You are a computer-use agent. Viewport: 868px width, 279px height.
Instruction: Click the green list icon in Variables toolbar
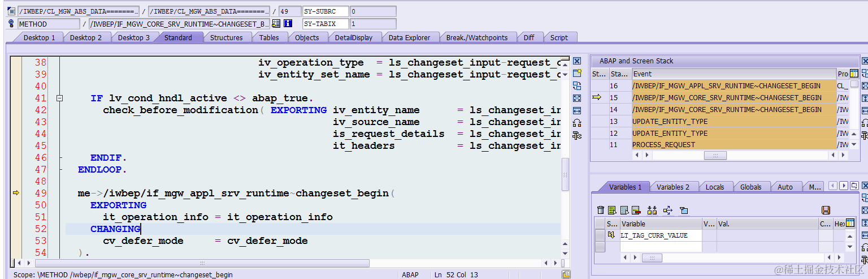pos(613,210)
